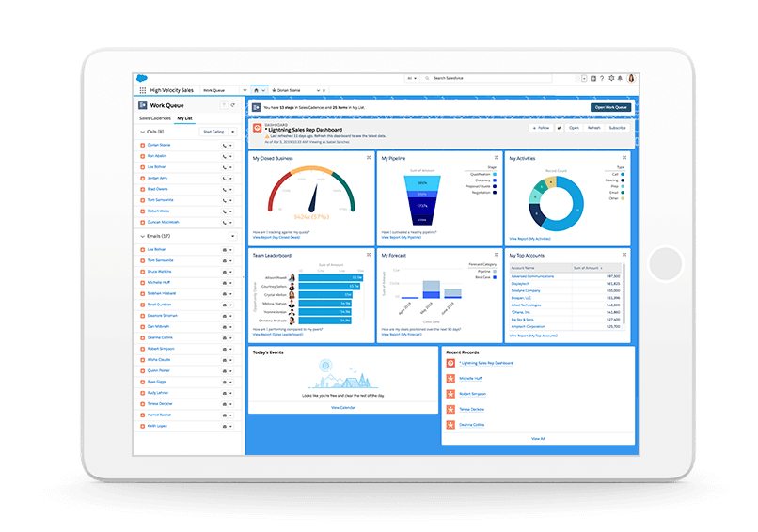758x532 pixels.
Task: Click email icon for Tom Samsonite in Emails
Action: pyautogui.click(x=225, y=261)
